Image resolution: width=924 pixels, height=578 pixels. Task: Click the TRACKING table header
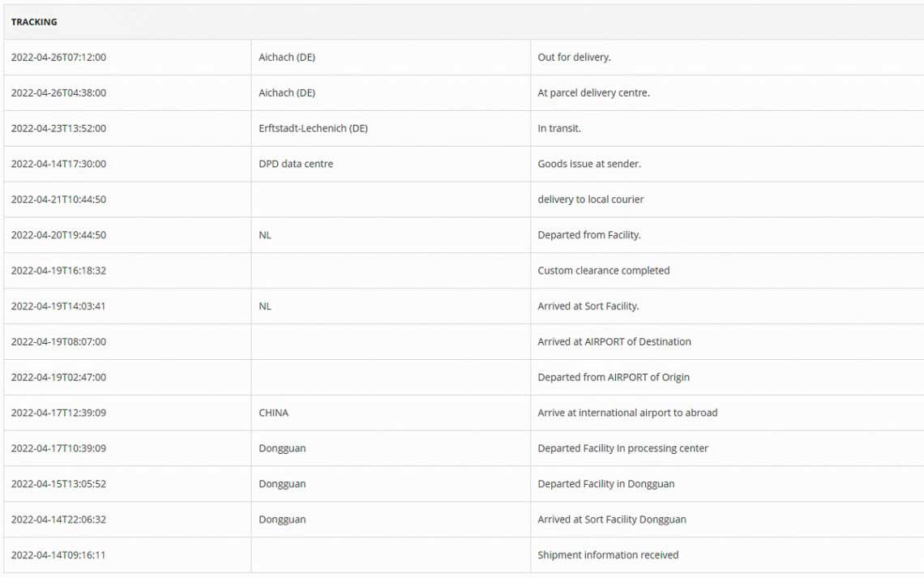[34, 22]
